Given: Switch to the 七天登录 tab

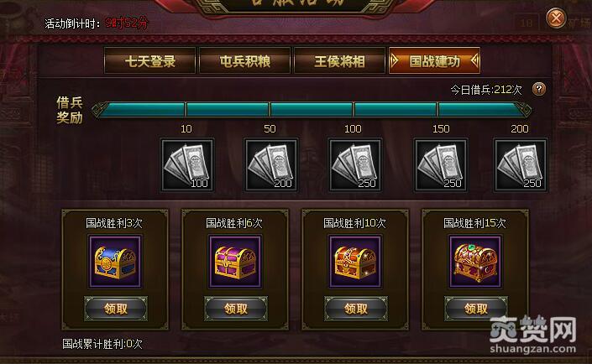Looking at the screenshot, I should pyautogui.click(x=149, y=60).
